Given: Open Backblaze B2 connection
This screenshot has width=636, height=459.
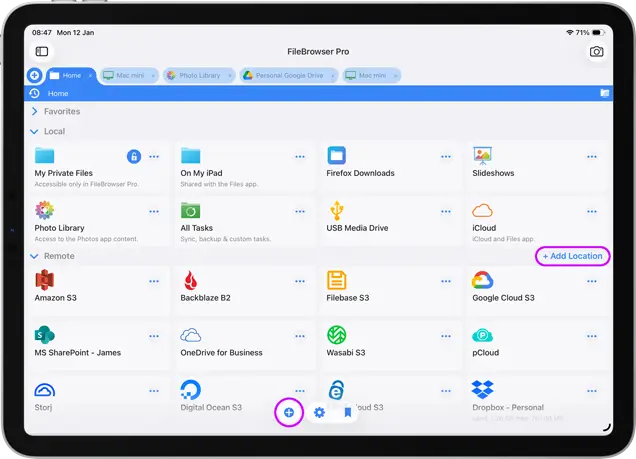Looking at the screenshot, I should pyautogui.click(x=243, y=290).
